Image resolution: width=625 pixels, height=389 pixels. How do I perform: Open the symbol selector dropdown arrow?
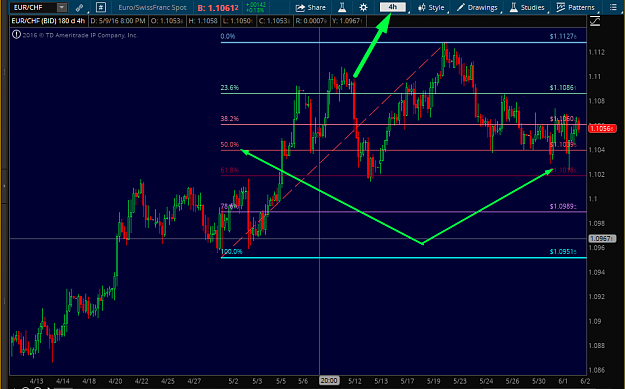click(62, 7)
